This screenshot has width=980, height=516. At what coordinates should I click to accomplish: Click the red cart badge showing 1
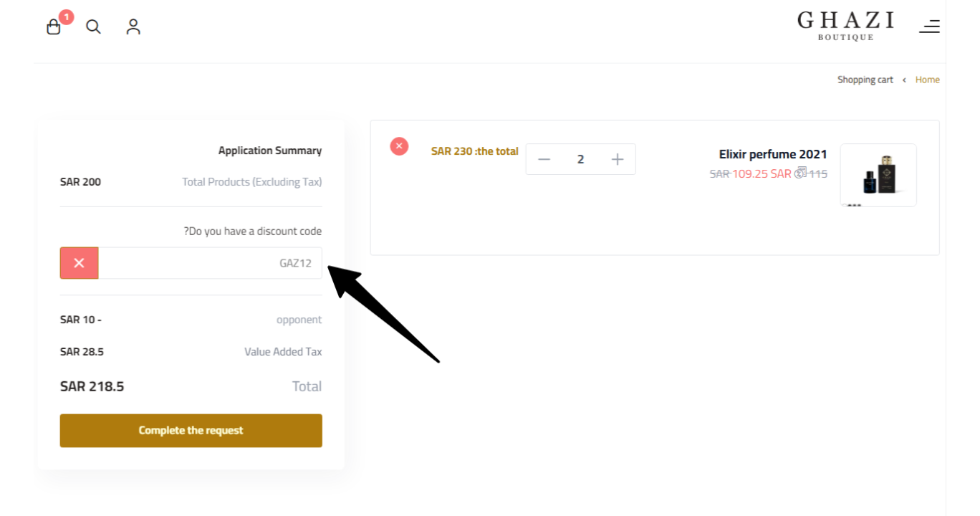click(66, 16)
